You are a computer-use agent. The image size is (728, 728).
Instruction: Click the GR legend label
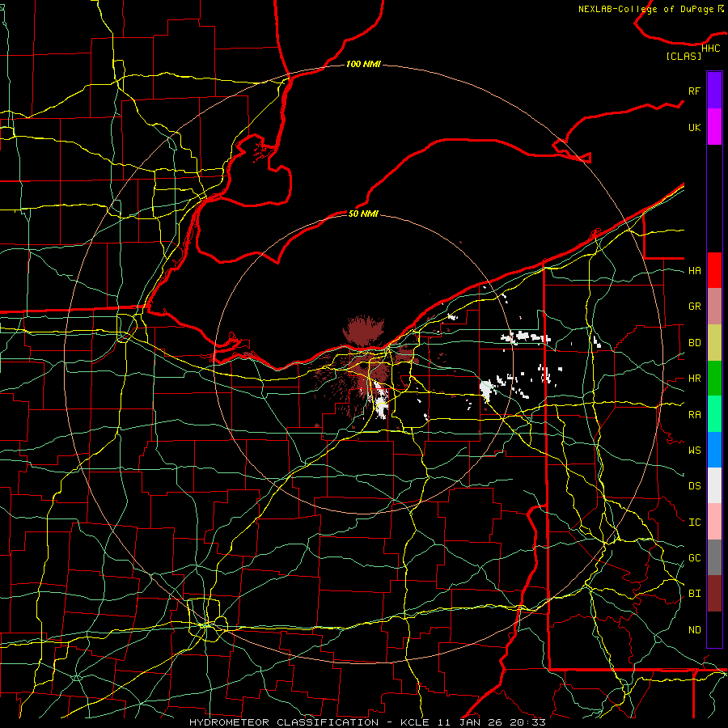coord(695,307)
